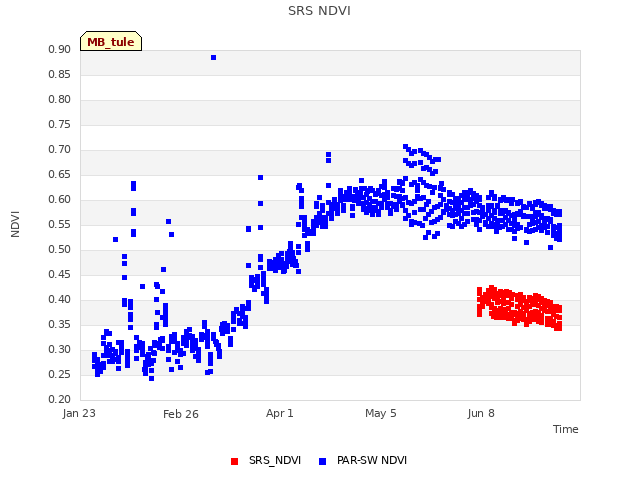Select the PAR-SW NDVI legend label
The height and width of the screenshot is (480, 640).
coord(372,460)
